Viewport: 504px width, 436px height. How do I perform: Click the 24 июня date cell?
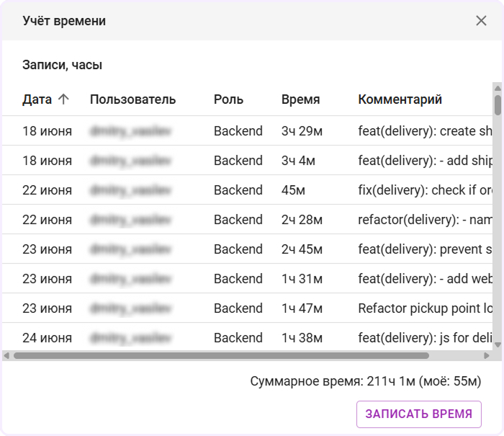coord(48,338)
